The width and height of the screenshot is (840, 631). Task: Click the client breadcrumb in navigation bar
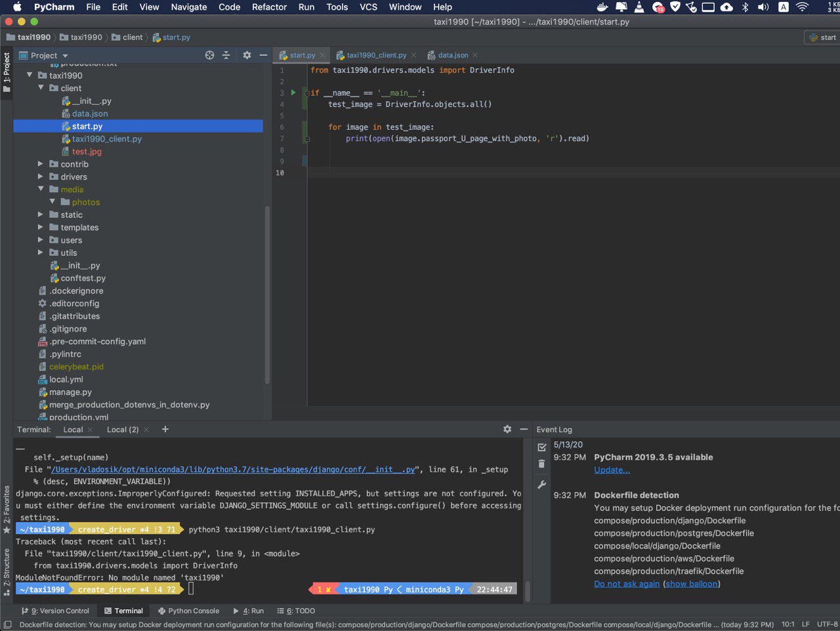coord(127,37)
